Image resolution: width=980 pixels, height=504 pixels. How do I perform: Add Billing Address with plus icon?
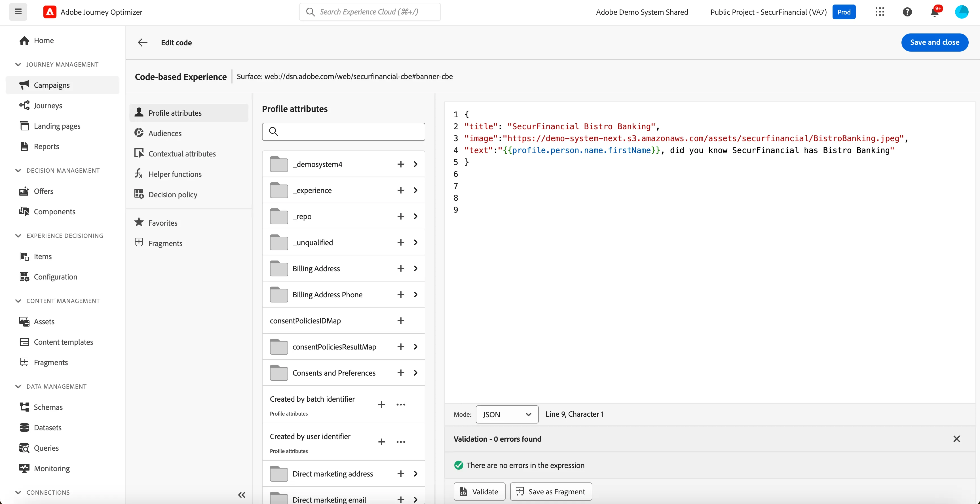401,268
